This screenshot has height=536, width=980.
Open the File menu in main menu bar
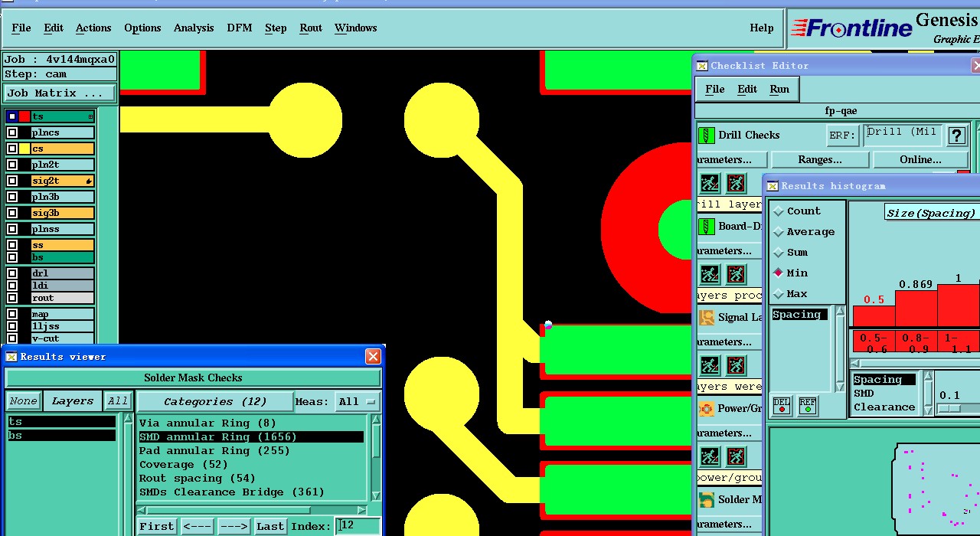(x=21, y=28)
